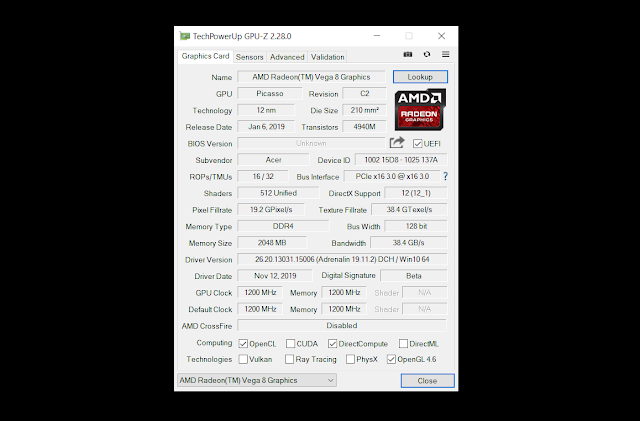
Task: Click the Revision field showing C2
Action: pyautogui.click(x=364, y=94)
